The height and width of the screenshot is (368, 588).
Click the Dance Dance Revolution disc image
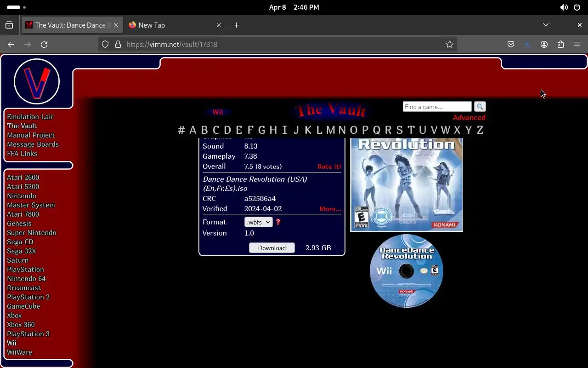407,271
